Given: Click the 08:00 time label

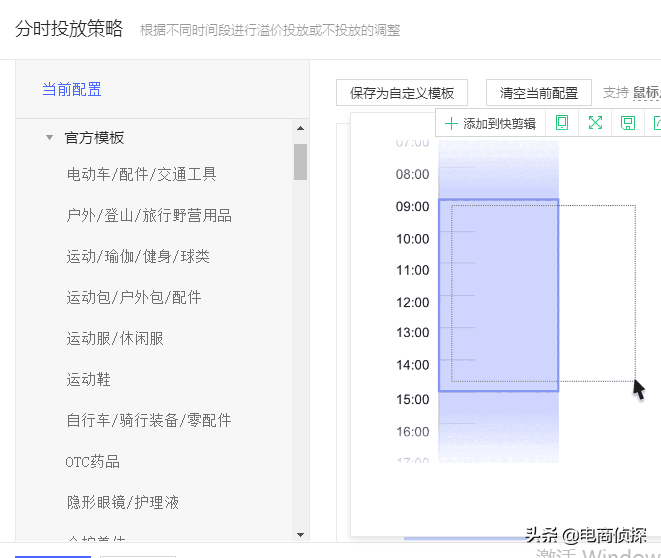Looking at the screenshot, I should click(412, 174).
